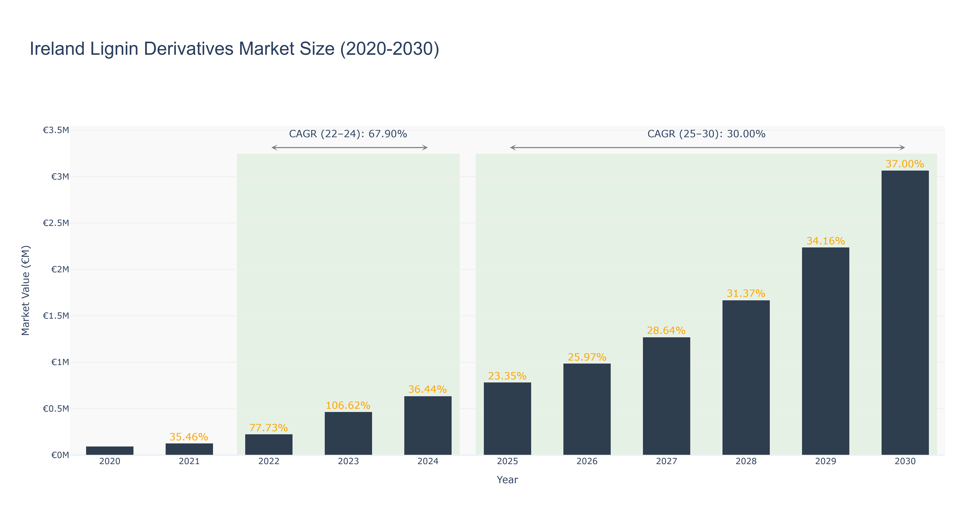Click the 2029 market value bar
Image resolution: width=980 pixels, height=525 pixels.
(x=825, y=351)
